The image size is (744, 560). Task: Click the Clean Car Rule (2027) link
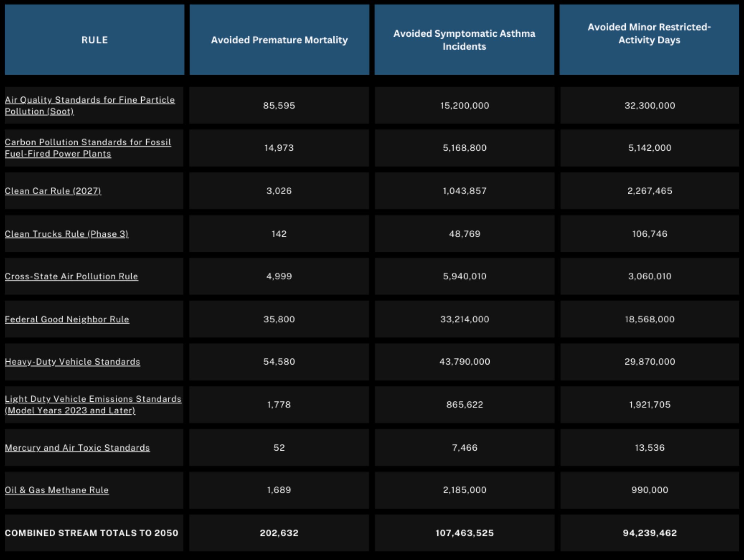(x=53, y=191)
